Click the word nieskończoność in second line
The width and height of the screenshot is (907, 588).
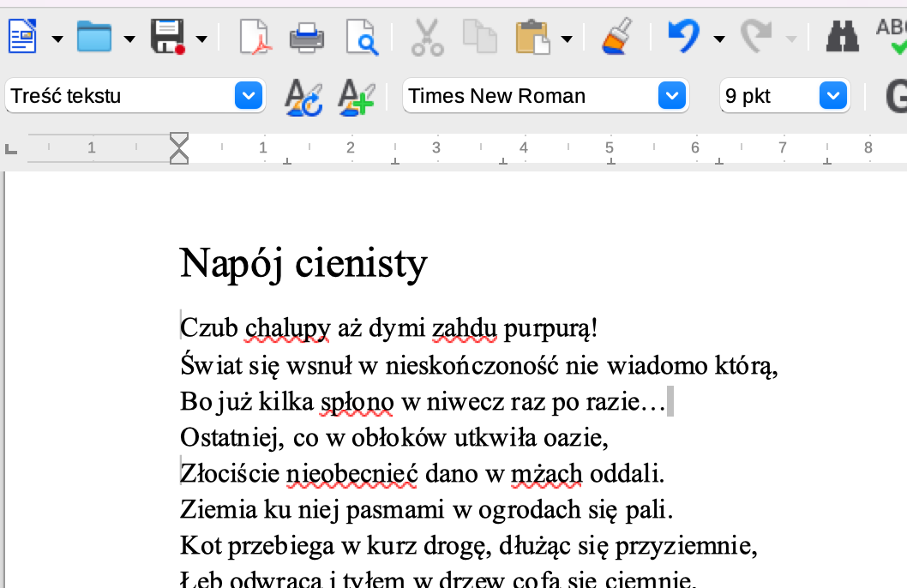(472, 366)
